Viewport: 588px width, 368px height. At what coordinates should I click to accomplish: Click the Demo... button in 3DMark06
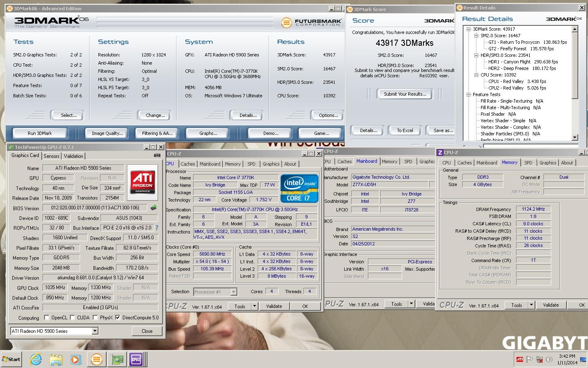click(271, 133)
